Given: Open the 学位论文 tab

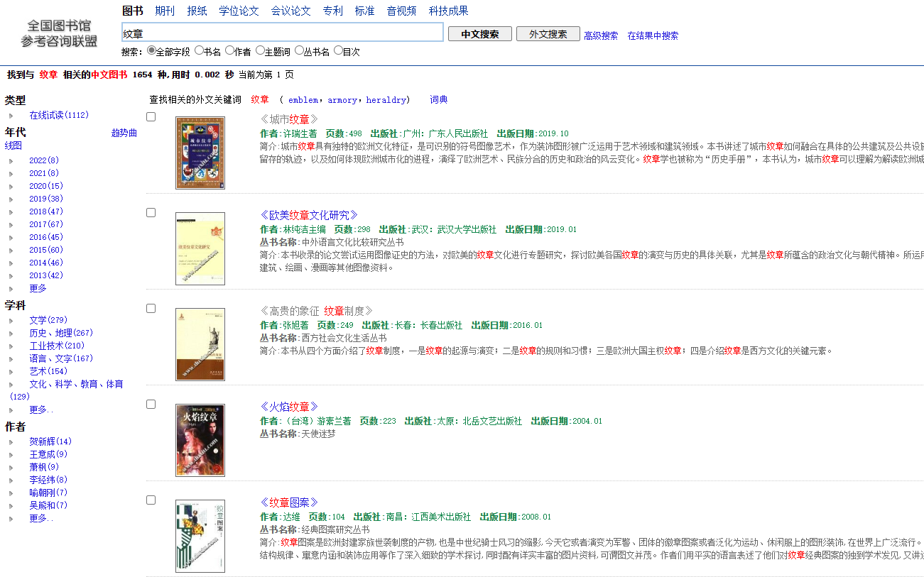Looking at the screenshot, I should pos(239,11).
